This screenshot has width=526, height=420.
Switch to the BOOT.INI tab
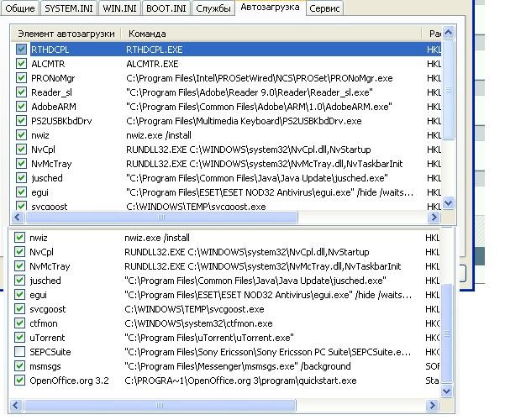[x=166, y=8]
